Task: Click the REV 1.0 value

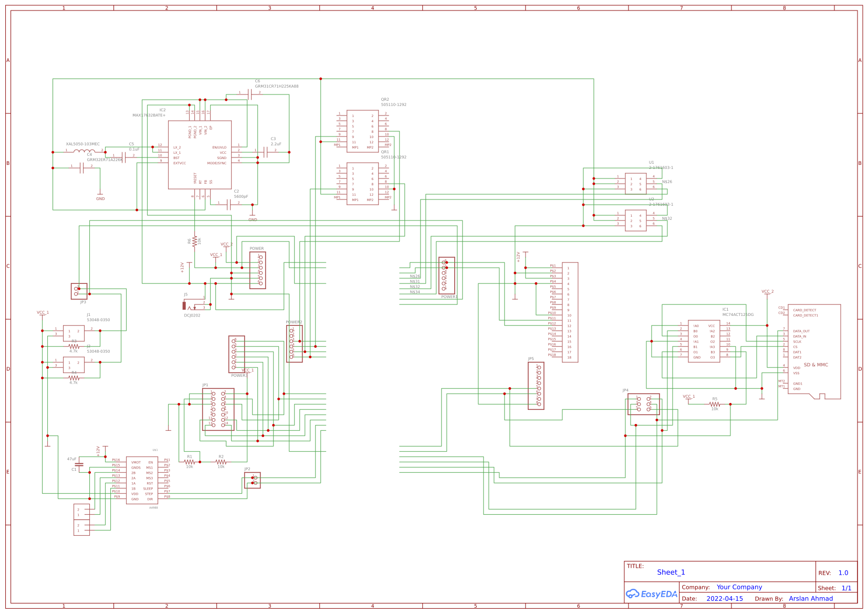Action: point(843,573)
